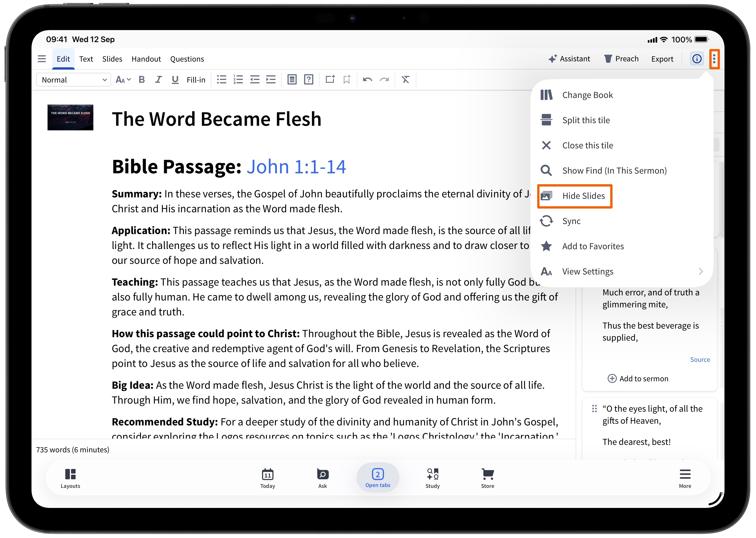Switch to the Text tab

(86, 59)
